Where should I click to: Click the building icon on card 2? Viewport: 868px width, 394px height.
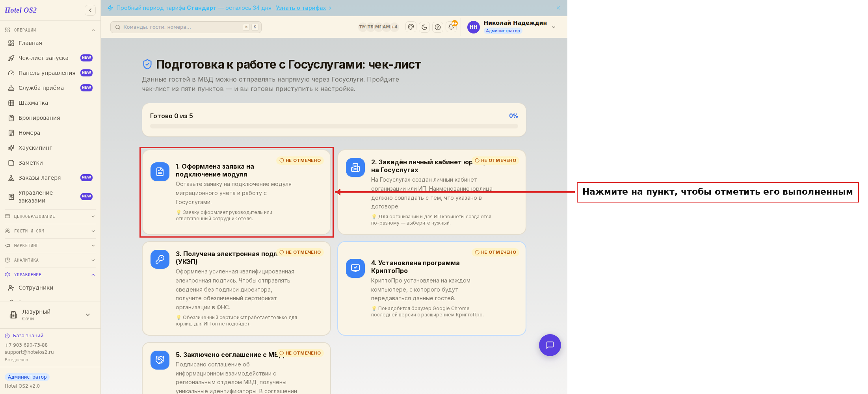(355, 167)
